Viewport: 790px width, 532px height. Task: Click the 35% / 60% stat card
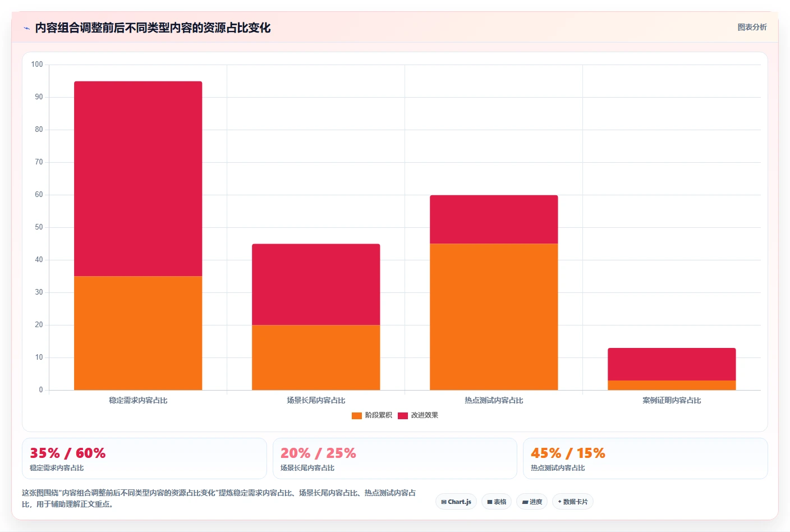pyautogui.click(x=144, y=458)
